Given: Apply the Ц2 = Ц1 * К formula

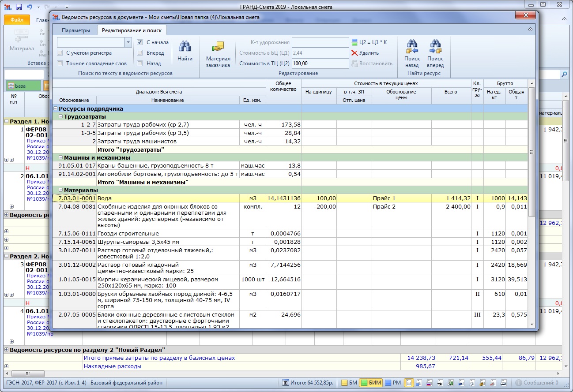Looking at the screenshot, I should point(369,42).
